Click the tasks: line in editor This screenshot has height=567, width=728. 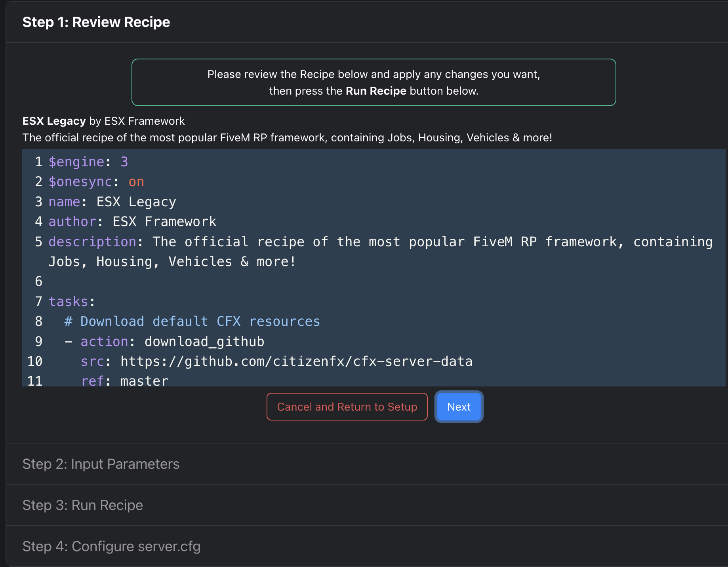72,301
